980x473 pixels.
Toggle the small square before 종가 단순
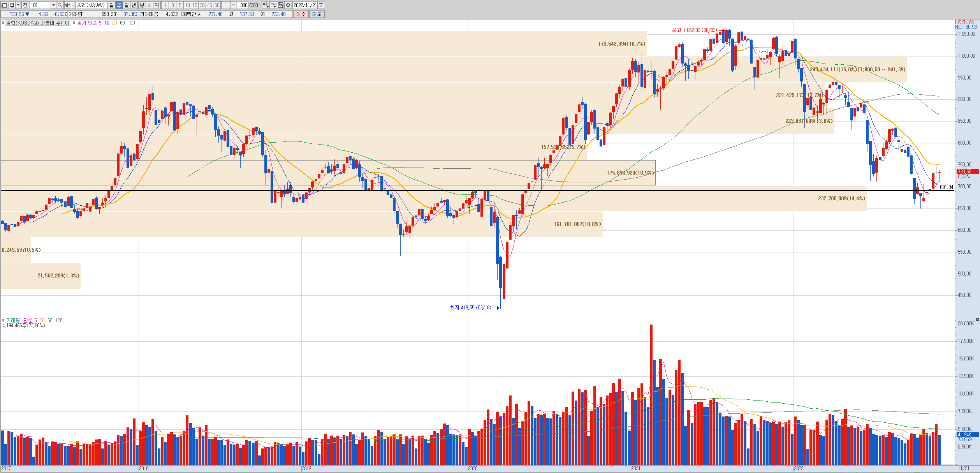coord(74,23)
